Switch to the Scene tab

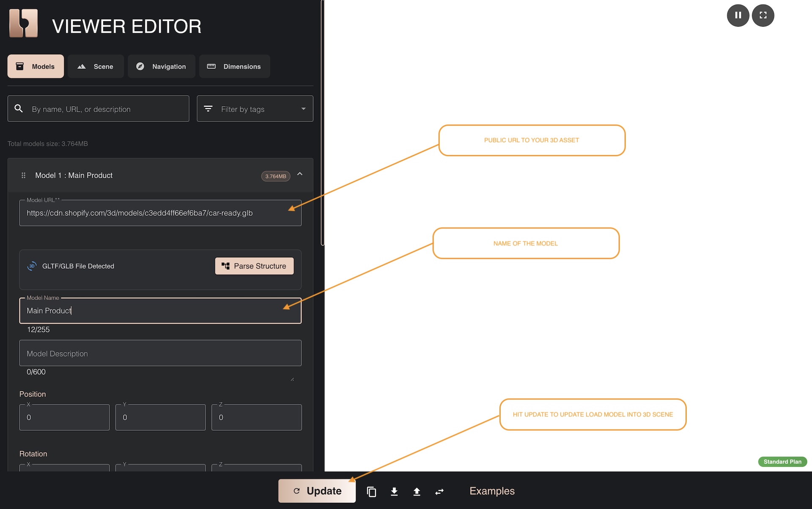(96, 66)
